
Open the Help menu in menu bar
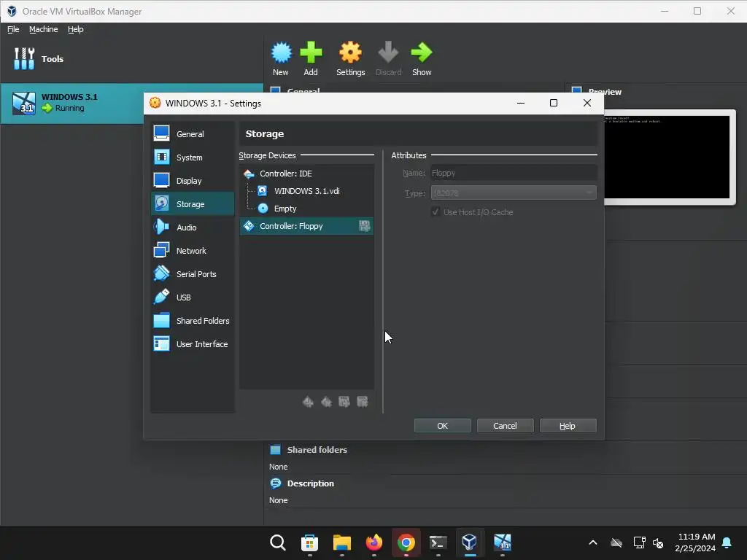tap(75, 29)
